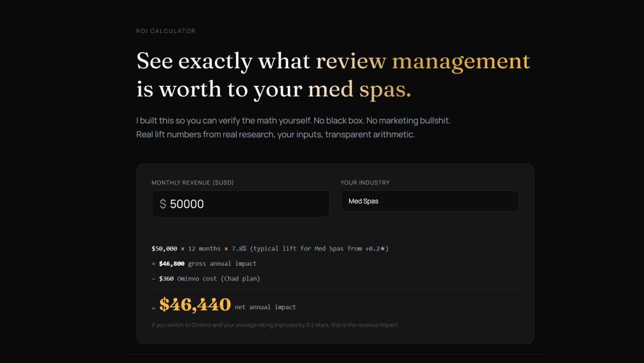This screenshot has width=644, height=363.
Task: Click the '7.8%' typical lift percentage
Action: [238, 249]
